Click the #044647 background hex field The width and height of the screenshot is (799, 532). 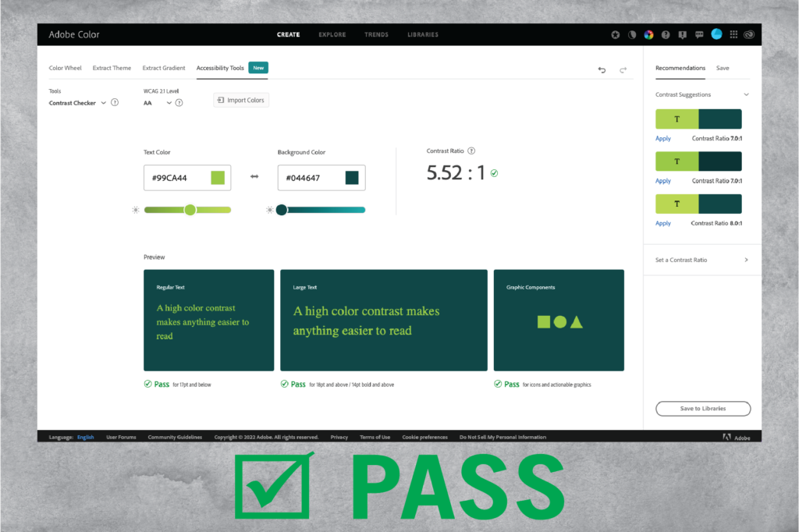[x=321, y=177]
